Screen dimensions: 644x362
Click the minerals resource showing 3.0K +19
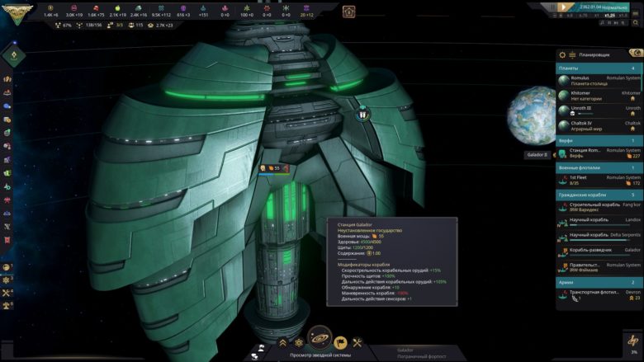click(74, 11)
